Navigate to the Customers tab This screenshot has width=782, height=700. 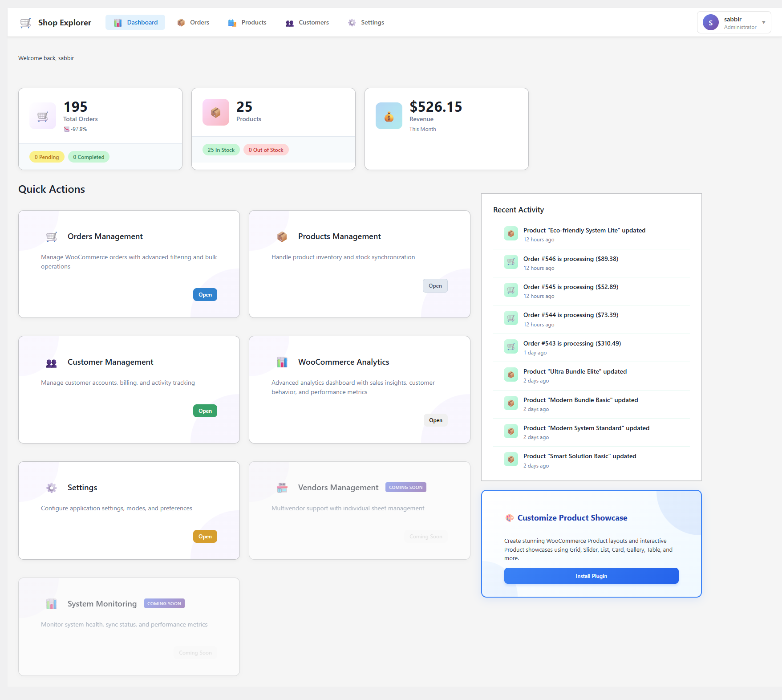(x=307, y=23)
